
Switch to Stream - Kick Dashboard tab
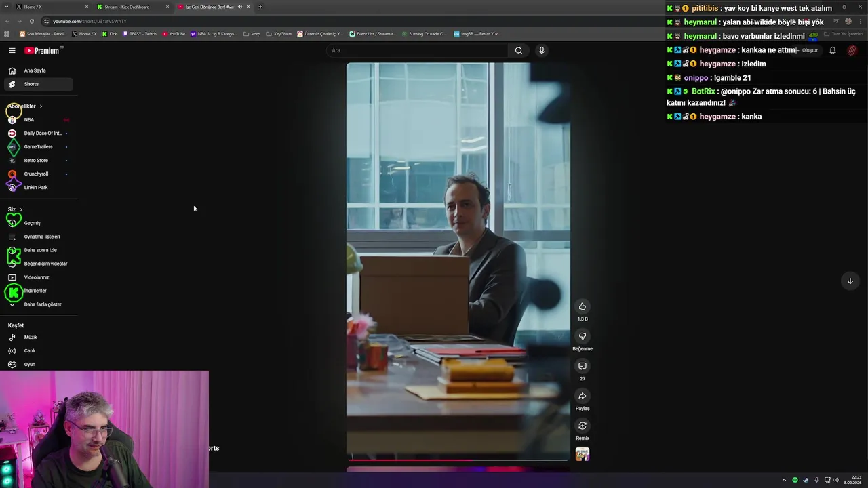tap(132, 7)
